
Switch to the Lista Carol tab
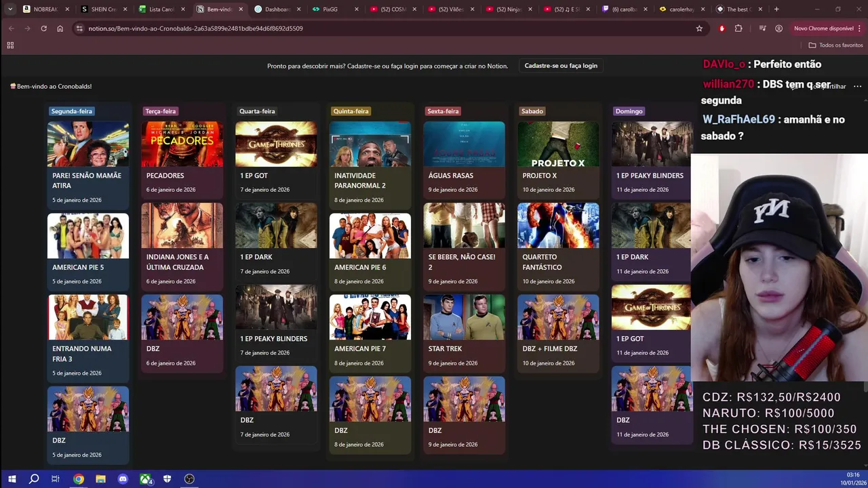click(x=161, y=9)
